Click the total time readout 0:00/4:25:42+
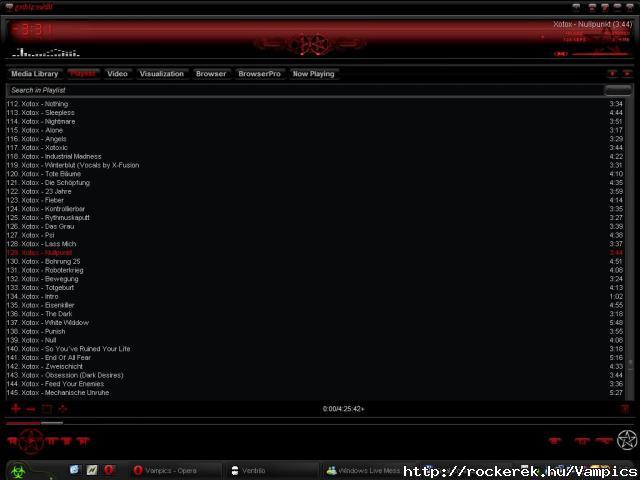The height and width of the screenshot is (480, 640). (343, 409)
